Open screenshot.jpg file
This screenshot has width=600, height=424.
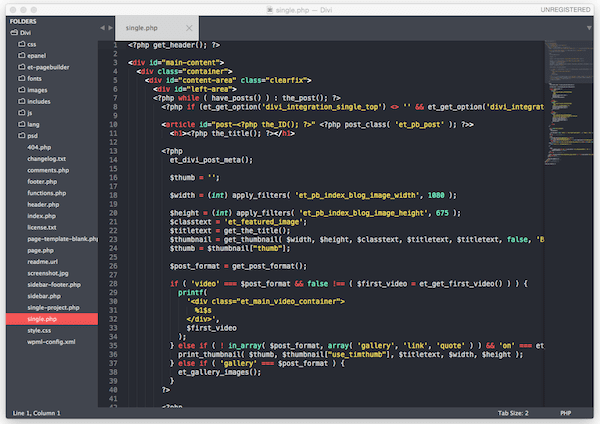(48, 273)
